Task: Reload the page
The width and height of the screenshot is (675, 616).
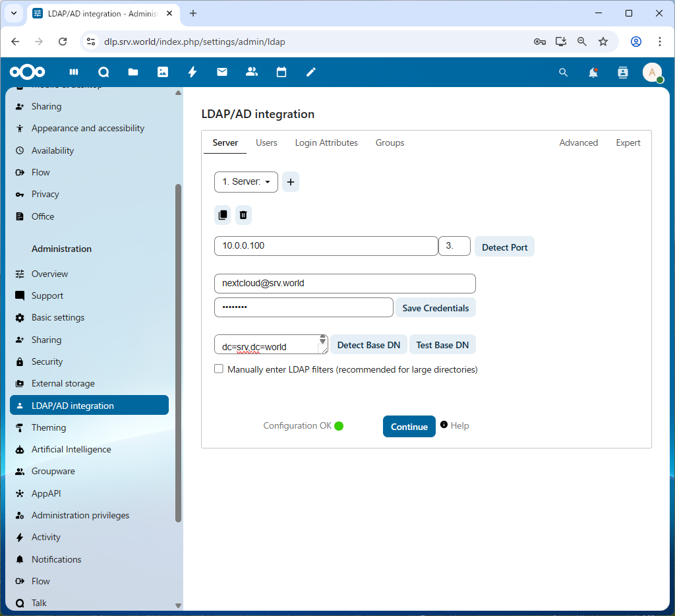Action: (x=63, y=42)
